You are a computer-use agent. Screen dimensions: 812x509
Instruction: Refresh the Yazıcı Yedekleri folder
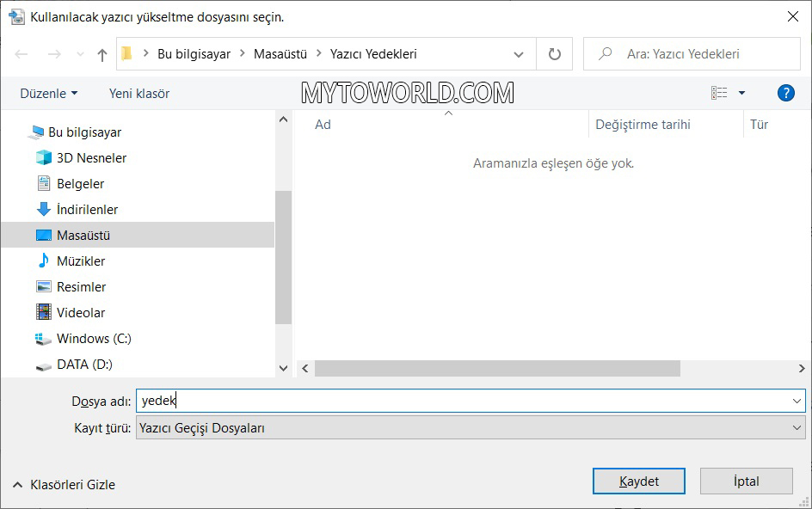click(554, 53)
